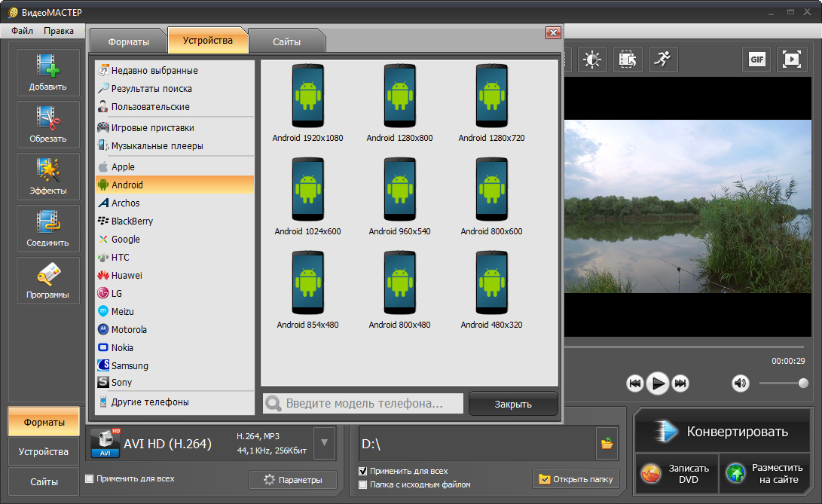Switch to the Форматы dialog tab
Viewport: 822px width, 504px height.
click(128, 41)
